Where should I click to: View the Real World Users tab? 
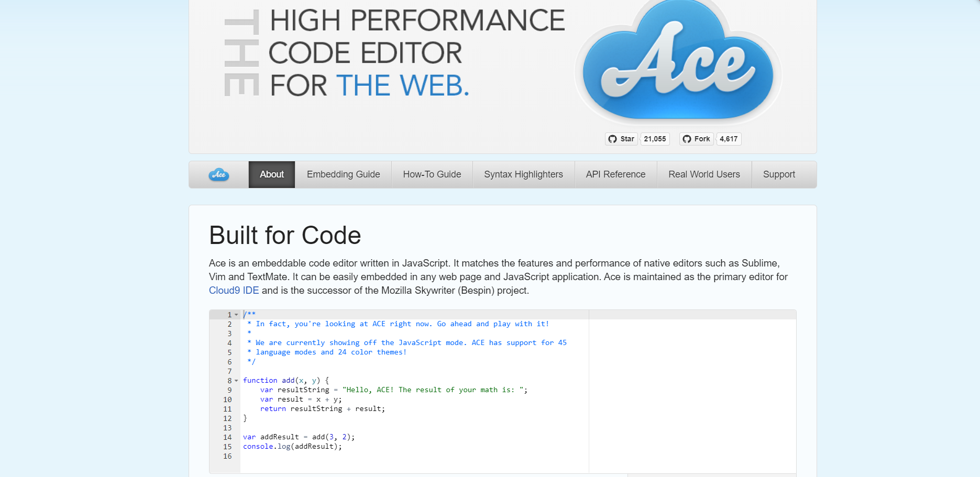click(704, 175)
